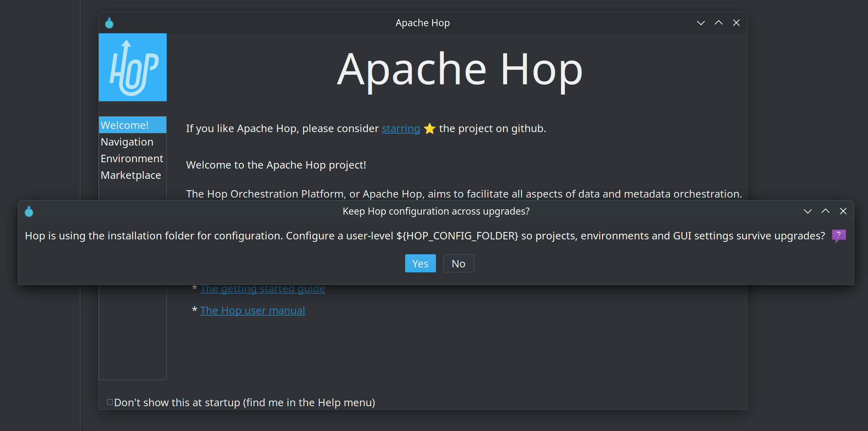
Task: Click the purple help question mark icon
Action: click(839, 236)
